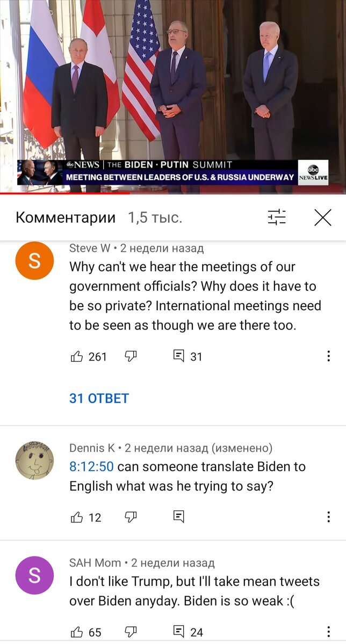Tap the Комментарии header title
This screenshot has width=346, height=644.
tap(66, 217)
